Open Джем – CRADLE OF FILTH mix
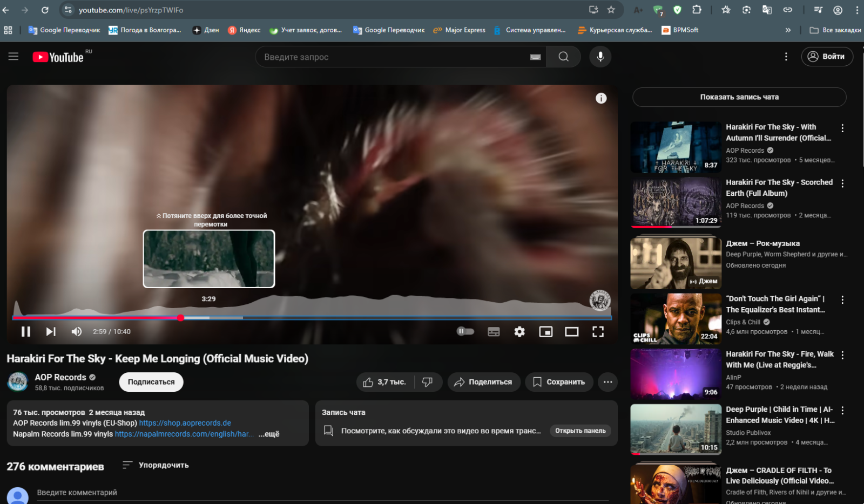Screen dimensions: 864x504 coord(676,483)
